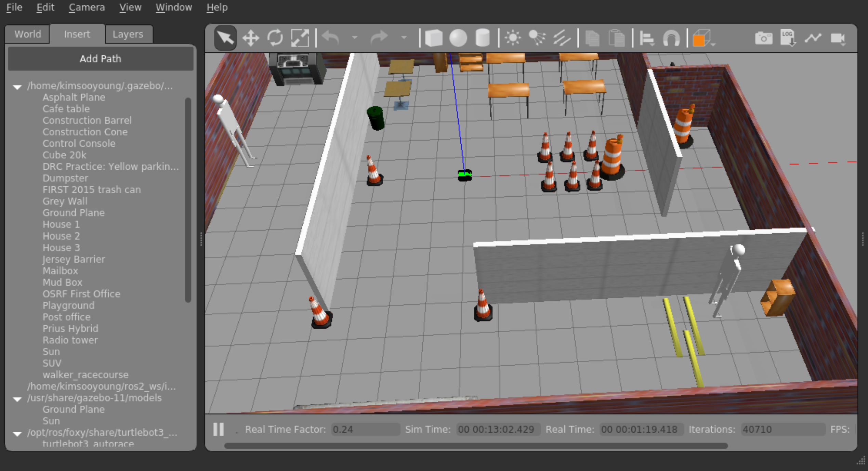
Task: Add a point light source
Action: (x=512, y=38)
